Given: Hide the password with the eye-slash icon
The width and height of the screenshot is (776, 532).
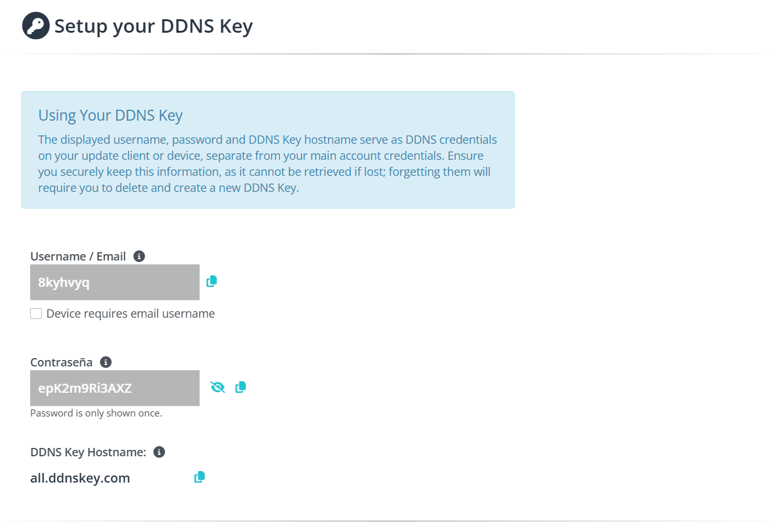Looking at the screenshot, I should pos(218,387).
